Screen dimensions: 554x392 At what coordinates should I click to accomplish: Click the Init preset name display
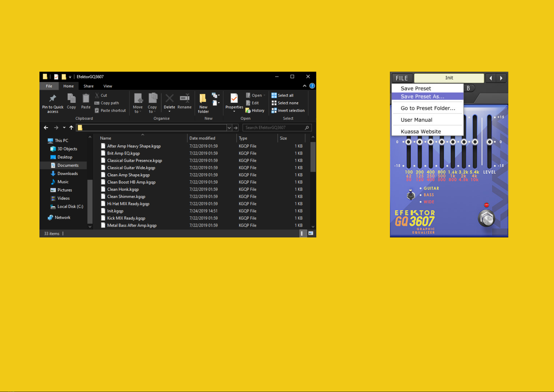[449, 78]
